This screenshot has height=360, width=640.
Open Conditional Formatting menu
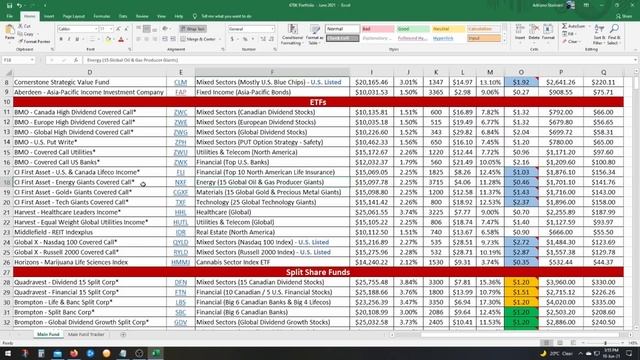[292, 34]
